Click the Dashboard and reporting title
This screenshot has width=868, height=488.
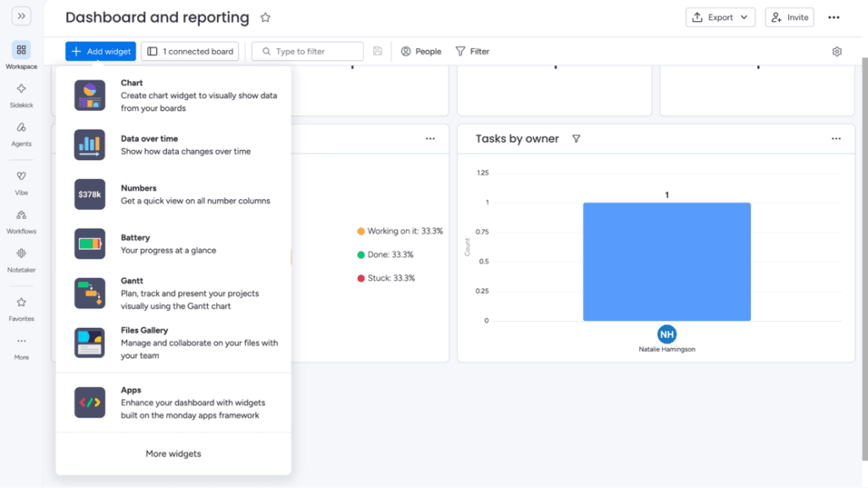click(x=157, y=17)
